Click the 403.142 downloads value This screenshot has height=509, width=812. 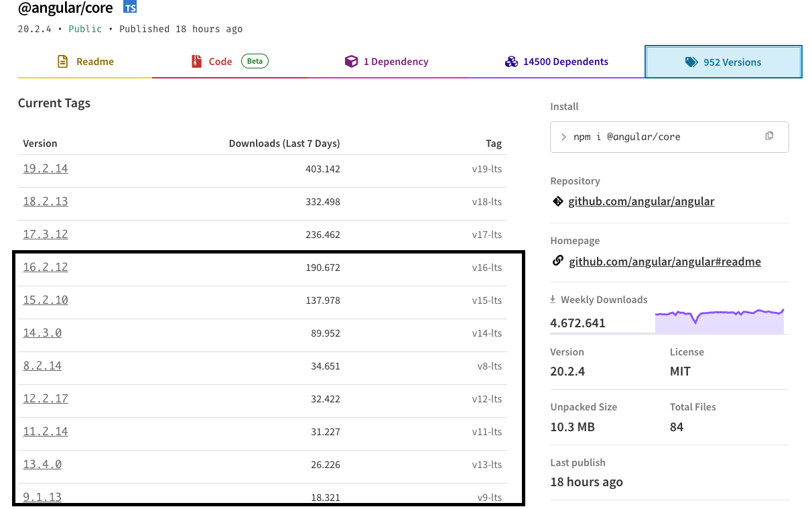tap(323, 169)
